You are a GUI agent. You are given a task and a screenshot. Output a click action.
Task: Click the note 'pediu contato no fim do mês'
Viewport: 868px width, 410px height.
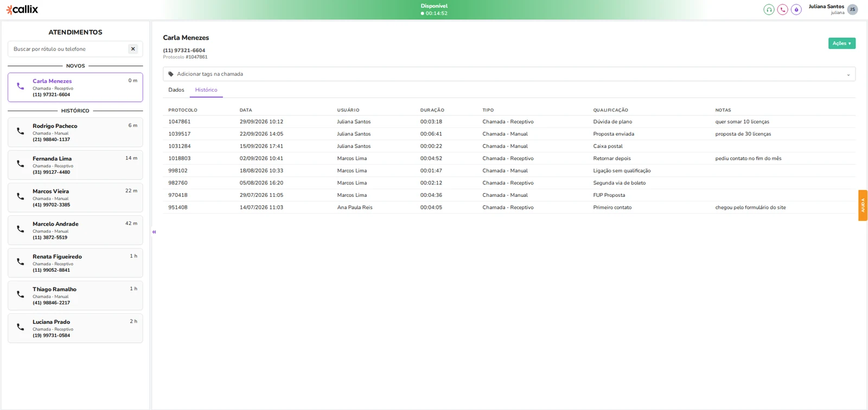click(x=748, y=158)
